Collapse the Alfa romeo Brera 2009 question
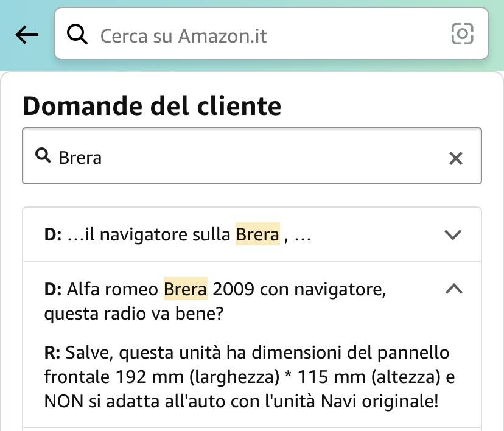 [x=454, y=289]
